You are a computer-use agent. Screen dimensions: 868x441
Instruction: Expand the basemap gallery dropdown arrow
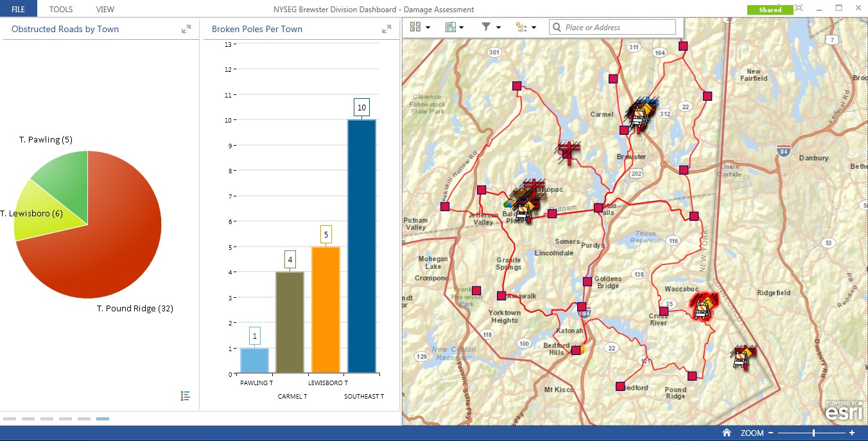(428, 28)
